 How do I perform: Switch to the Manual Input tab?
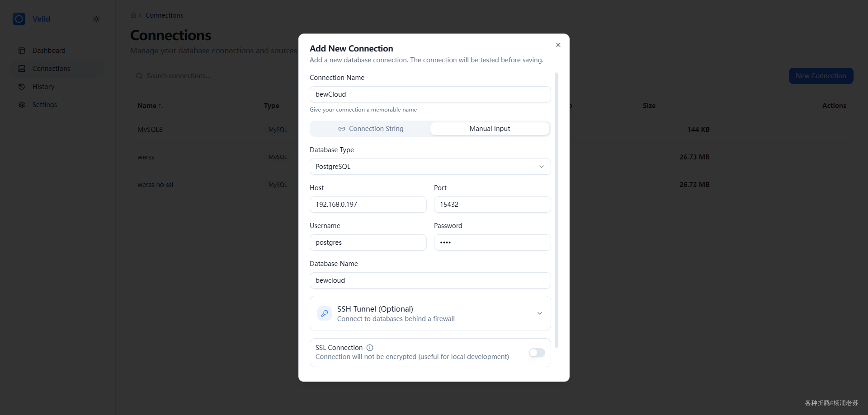[x=490, y=129]
